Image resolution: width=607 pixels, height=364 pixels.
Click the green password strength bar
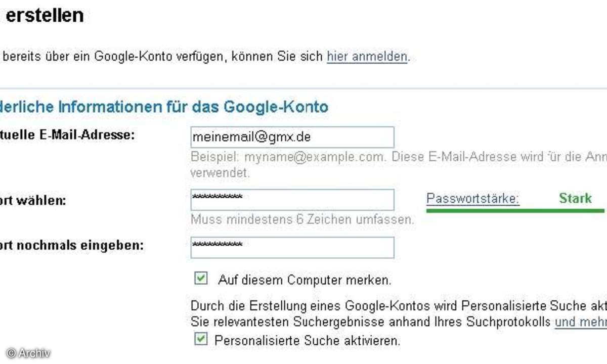pyautogui.click(x=515, y=210)
